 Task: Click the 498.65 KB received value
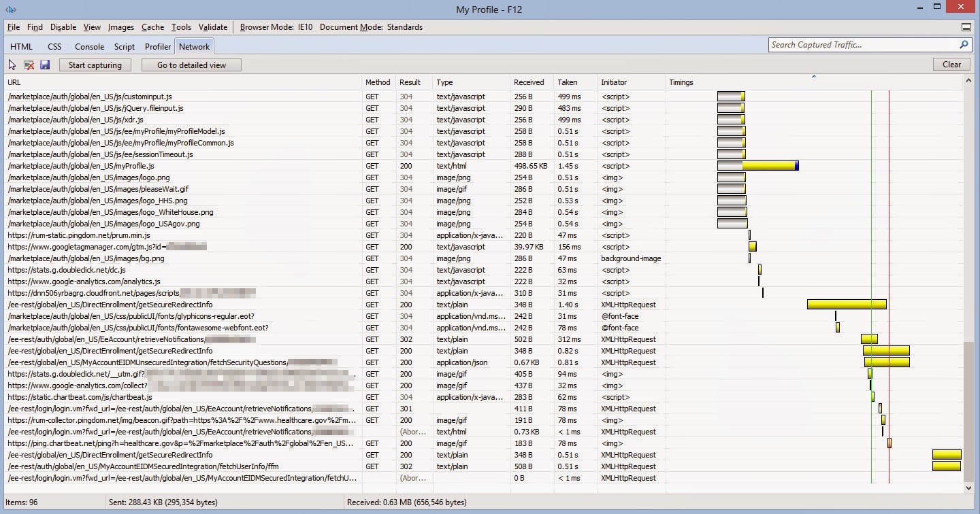pyautogui.click(x=531, y=166)
